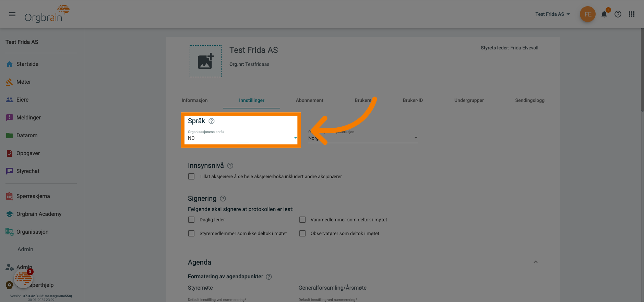This screenshot has height=302, width=644.
Task: Open the notifications bell
Action: [x=604, y=14]
